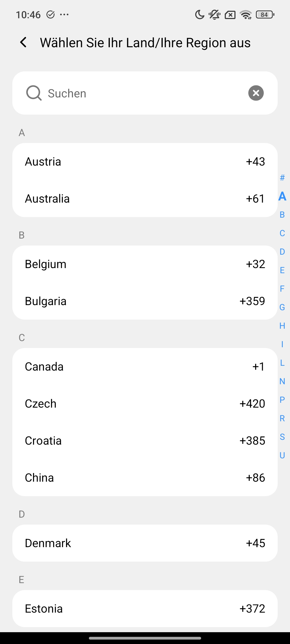Tap the # symbol in alphabet index
This screenshot has width=290, height=644.
pyautogui.click(x=282, y=178)
